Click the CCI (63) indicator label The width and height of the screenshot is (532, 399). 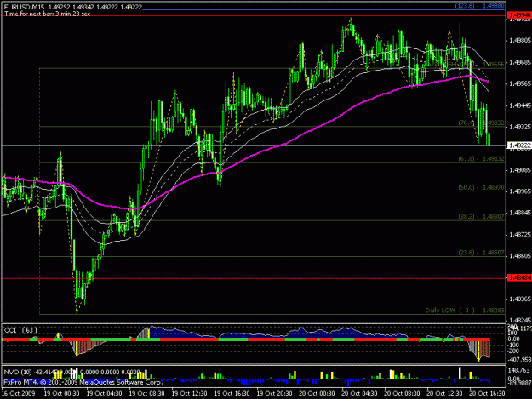point(20,330)
